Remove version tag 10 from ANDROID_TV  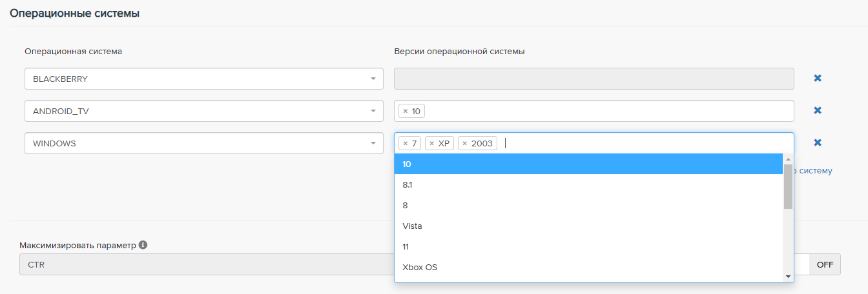pyautogui.click(x=406, y=111)
